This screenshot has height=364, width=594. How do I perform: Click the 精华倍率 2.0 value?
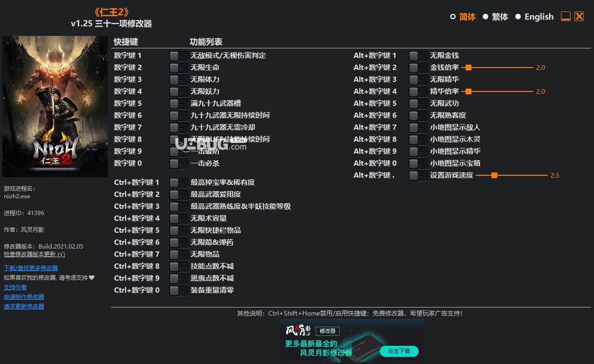540,91
